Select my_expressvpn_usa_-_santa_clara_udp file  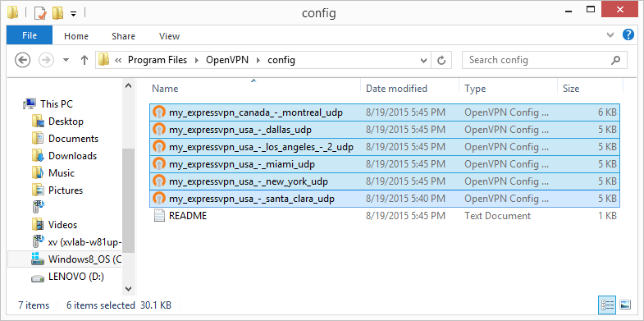click(x=385, y=199)
